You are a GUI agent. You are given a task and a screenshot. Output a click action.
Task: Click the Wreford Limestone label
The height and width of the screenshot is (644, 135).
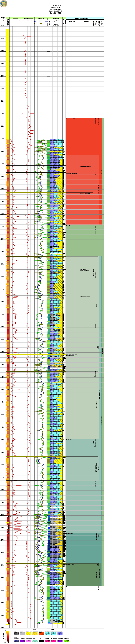[85, 193]
